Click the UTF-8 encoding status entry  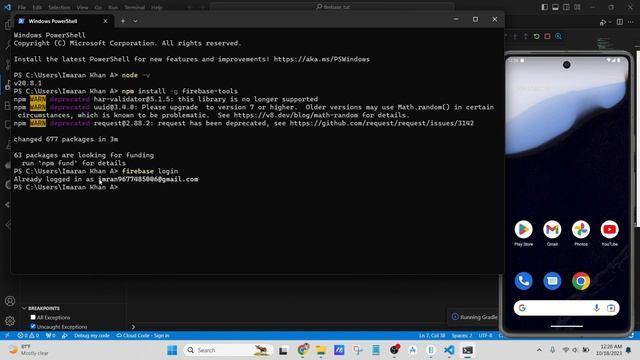(485, 336)
